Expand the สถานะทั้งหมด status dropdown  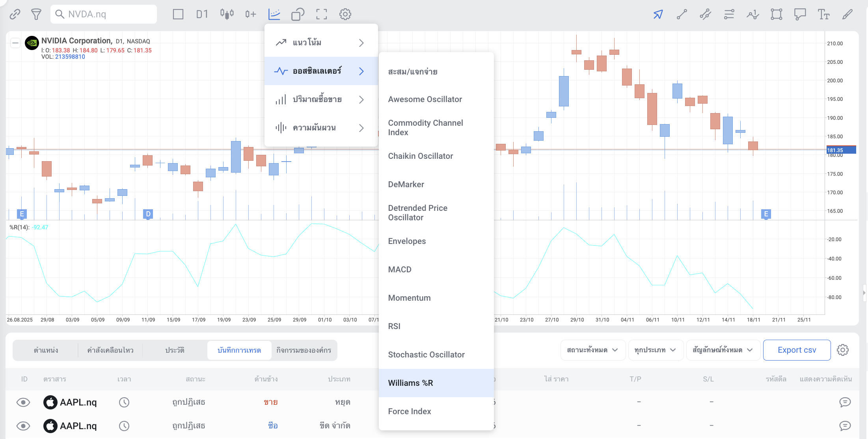tap(592, 350)
